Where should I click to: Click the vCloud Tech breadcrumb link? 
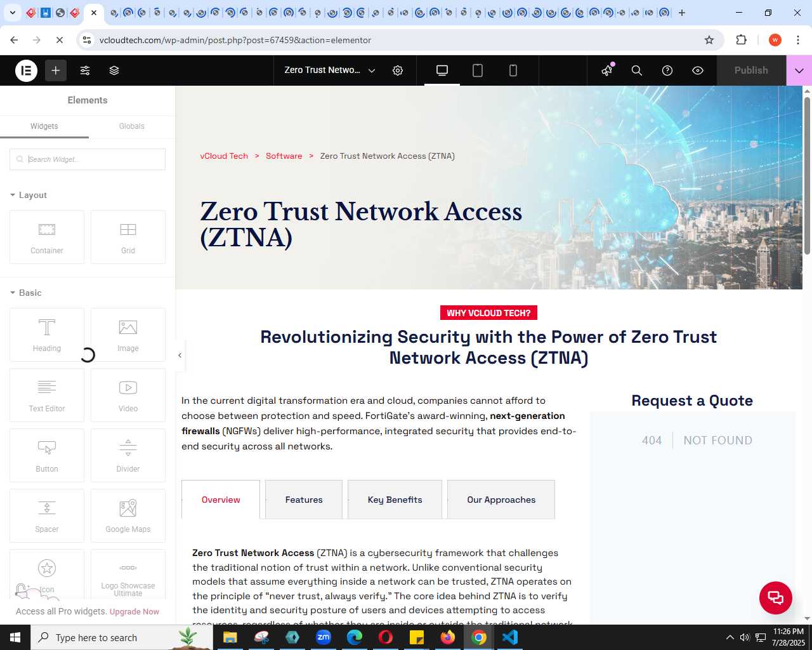tap(224, 156)
